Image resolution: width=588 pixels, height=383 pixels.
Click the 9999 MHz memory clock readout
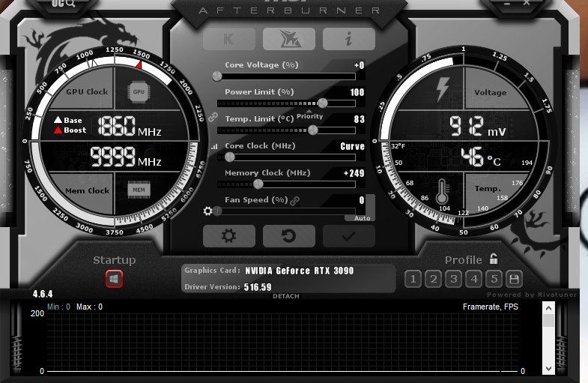click(x=126, y=157)
